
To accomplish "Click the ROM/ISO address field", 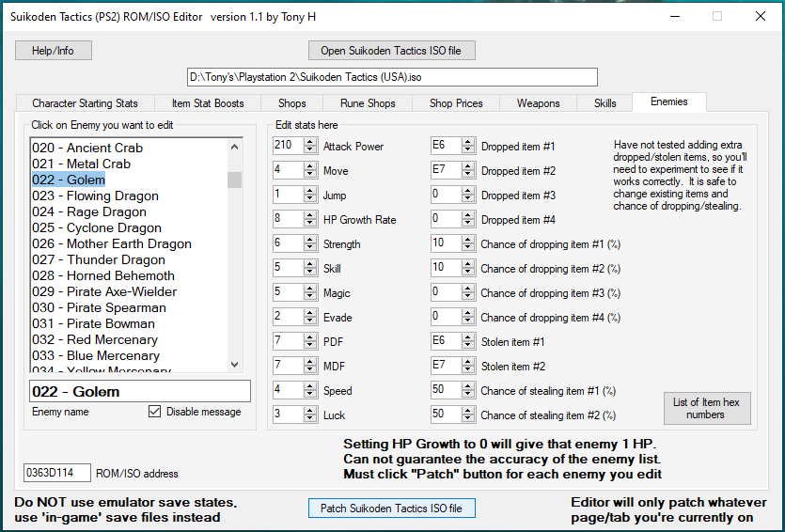I will pos(57,473).
